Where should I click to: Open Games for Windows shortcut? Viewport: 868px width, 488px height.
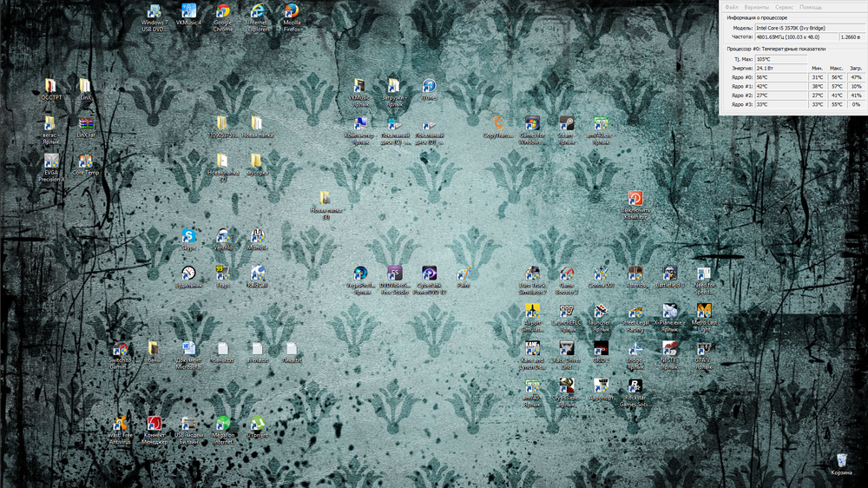click(x=532, y=130)
